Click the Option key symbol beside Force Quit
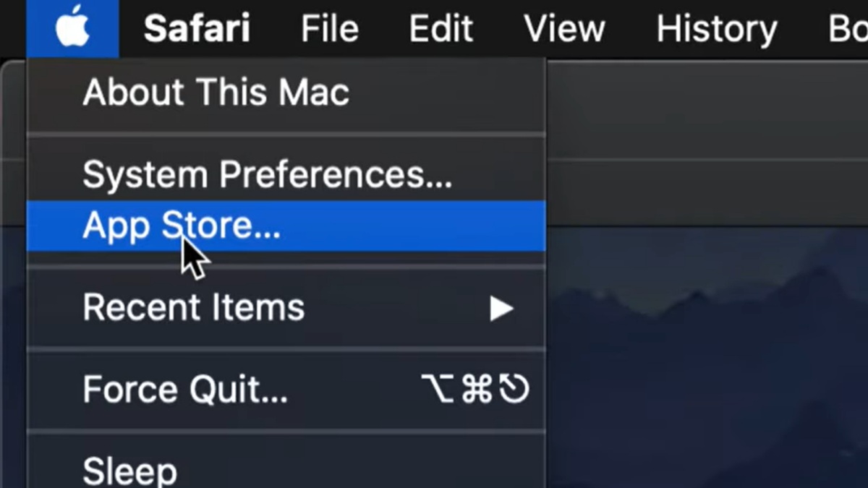Viewport: 868px width, 488px height. point(438,389)
